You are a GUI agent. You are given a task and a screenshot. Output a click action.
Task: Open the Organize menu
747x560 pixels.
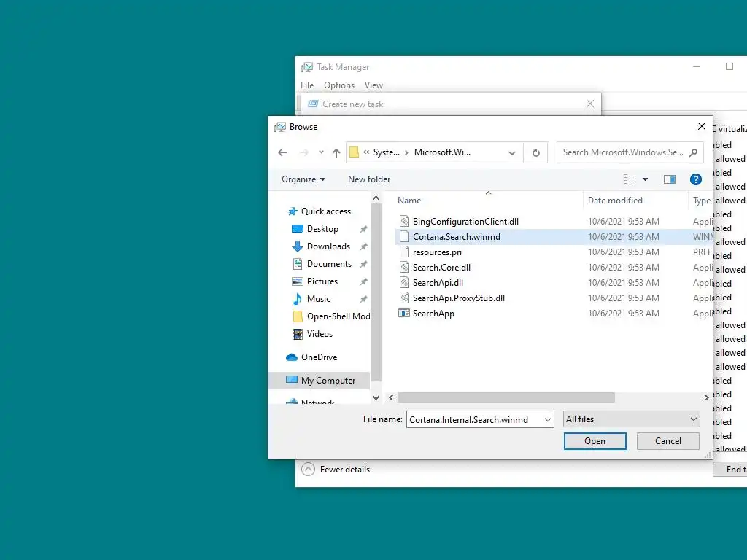[x=303, y=179]
